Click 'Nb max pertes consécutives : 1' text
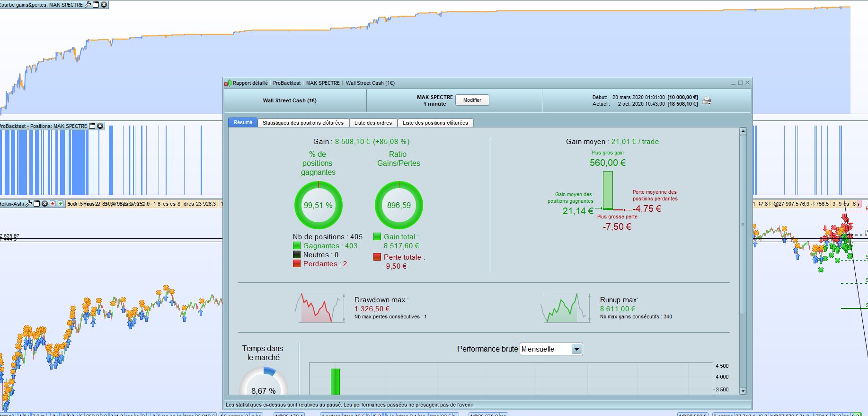This screenshot has height=416, width=868. click(x=390, y=317)
